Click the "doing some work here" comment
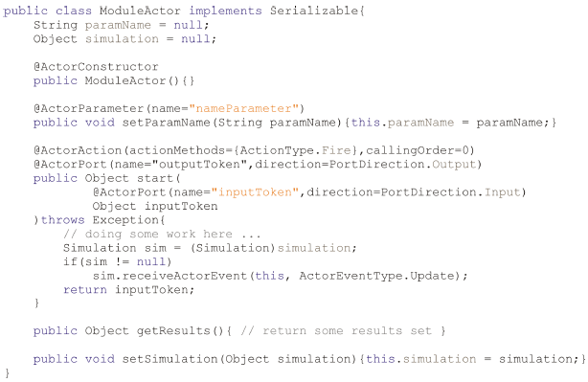The height and width of the screenshot is (382, 588). click(x=162, y=234)
